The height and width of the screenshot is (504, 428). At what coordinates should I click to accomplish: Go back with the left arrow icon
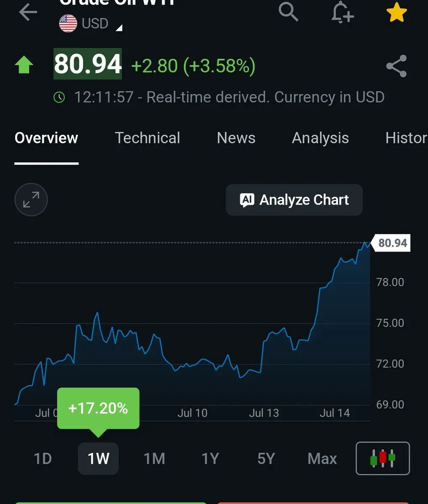28,12
